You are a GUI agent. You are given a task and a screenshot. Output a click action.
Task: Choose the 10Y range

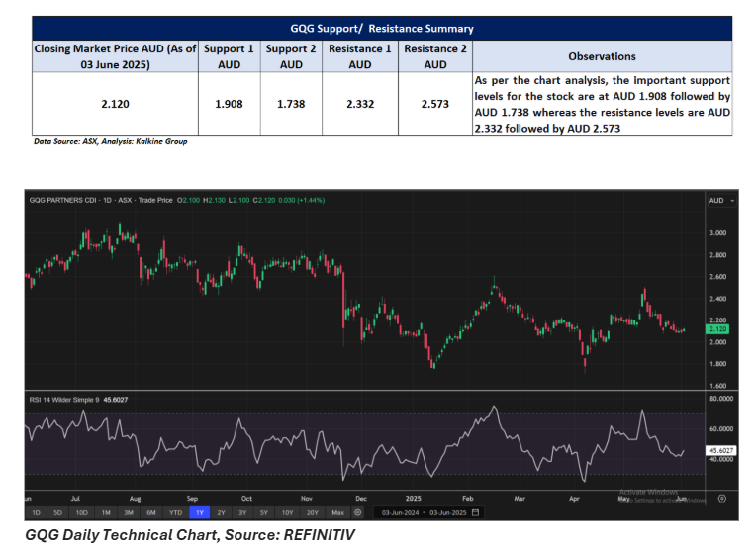[288, 512]
